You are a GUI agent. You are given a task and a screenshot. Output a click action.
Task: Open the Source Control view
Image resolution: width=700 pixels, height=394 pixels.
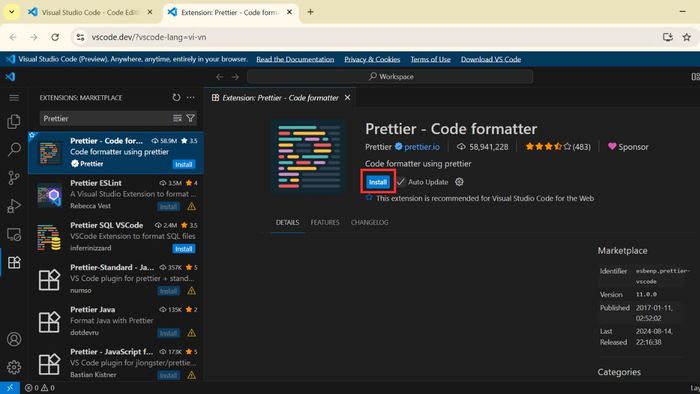(14, 178)
